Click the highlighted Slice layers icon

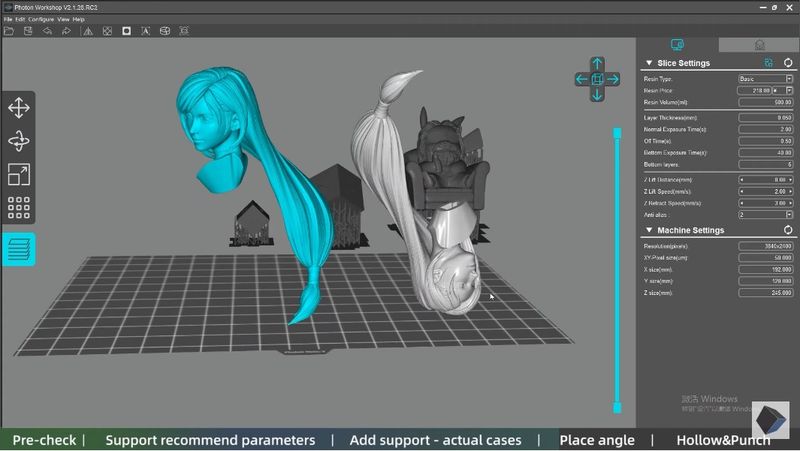coord(18,249)
